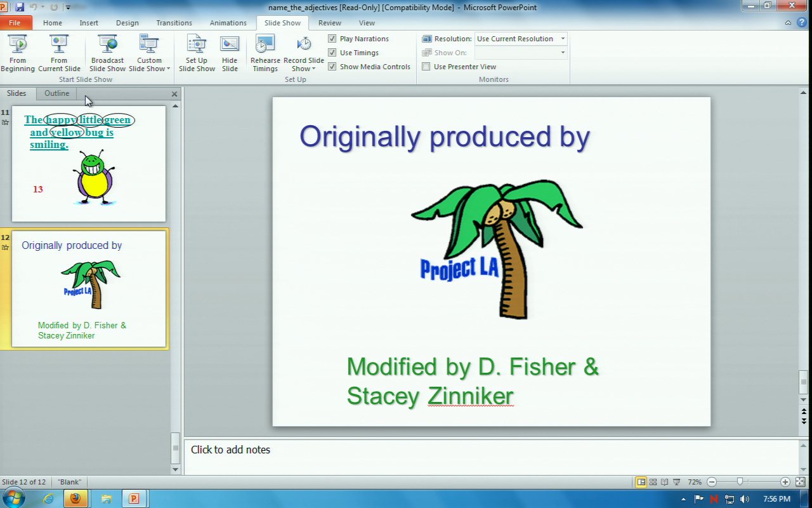Open the Custom Slide Show dropdown
Image resolution: width=812 pixels, height=508 pixels.
pos(150,65)
